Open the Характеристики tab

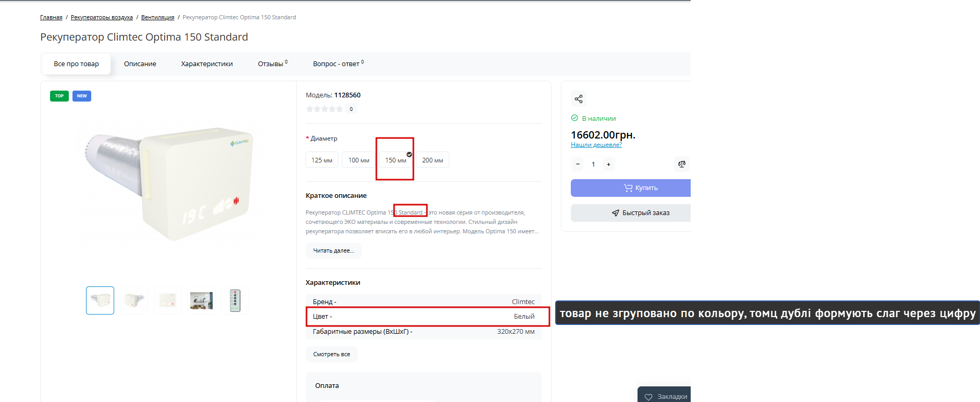[x=207, y=64]
